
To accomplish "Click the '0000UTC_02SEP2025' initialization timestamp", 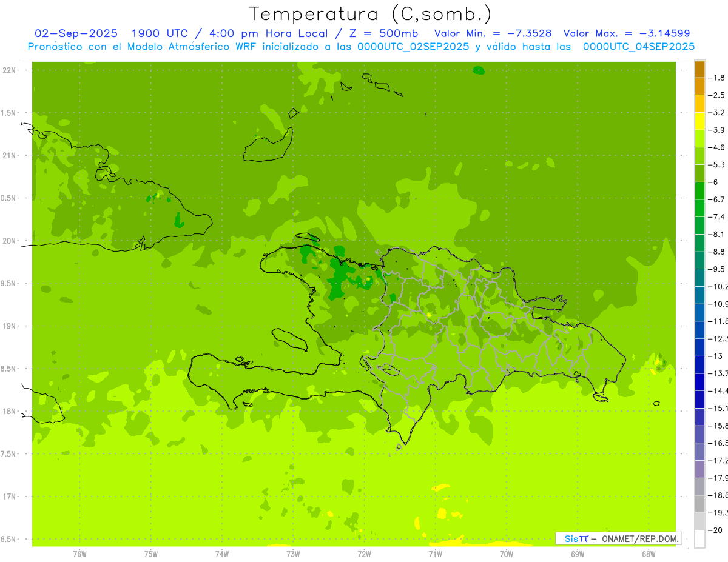I will tap(413, 47).
